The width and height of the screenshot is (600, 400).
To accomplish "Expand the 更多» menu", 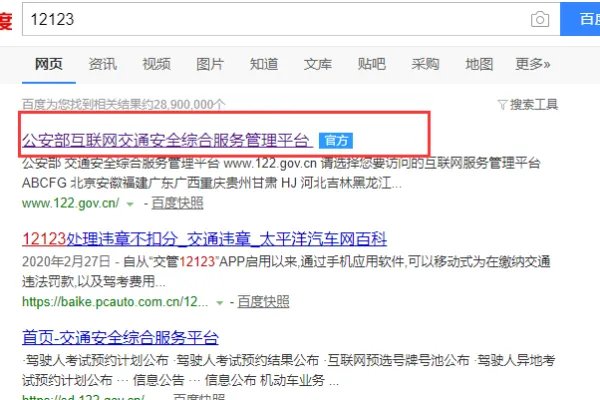I will [533, 64].
